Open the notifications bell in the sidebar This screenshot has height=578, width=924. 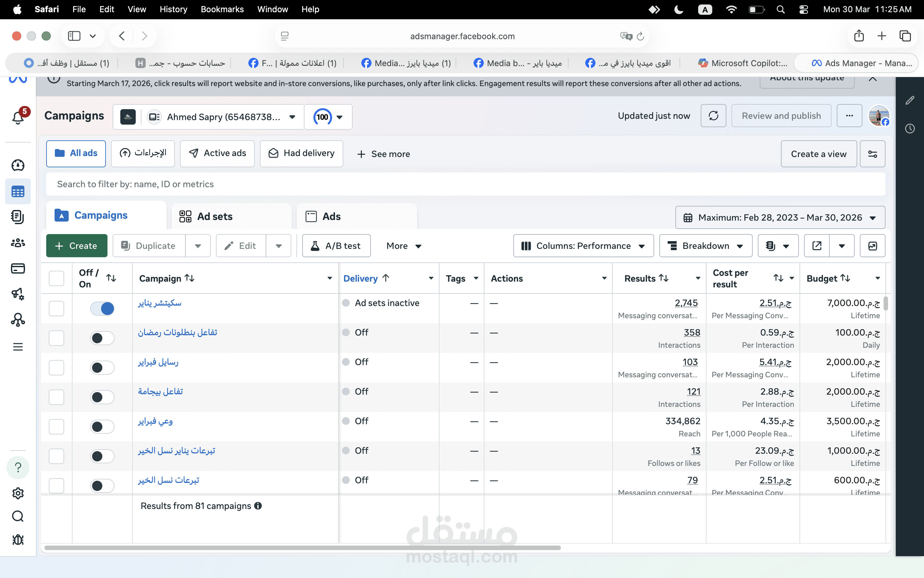(x=18, y=117)
